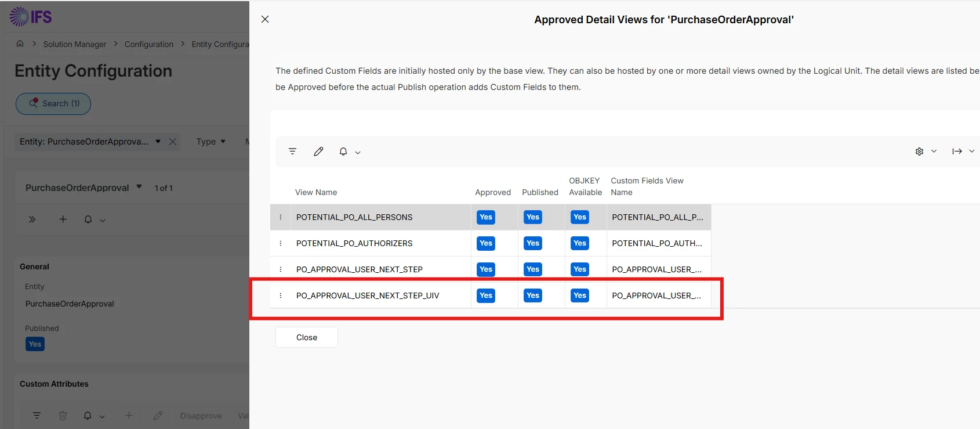980x429 pixels.
Task: Click Published Yes badge for POTENTIAL_PO_AUTHORIZERS
Action: pyautogui.click(x=533, y=243)
